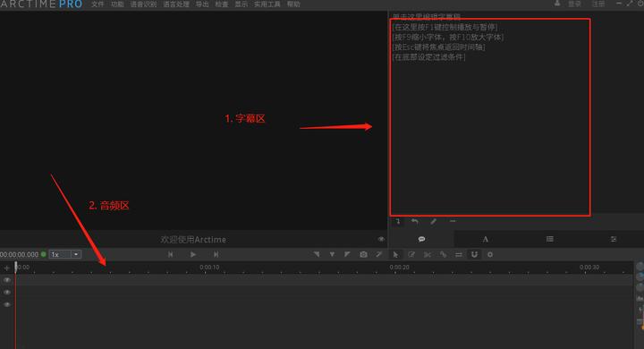Open the 1x playback speed dropdown

(65, 254)
